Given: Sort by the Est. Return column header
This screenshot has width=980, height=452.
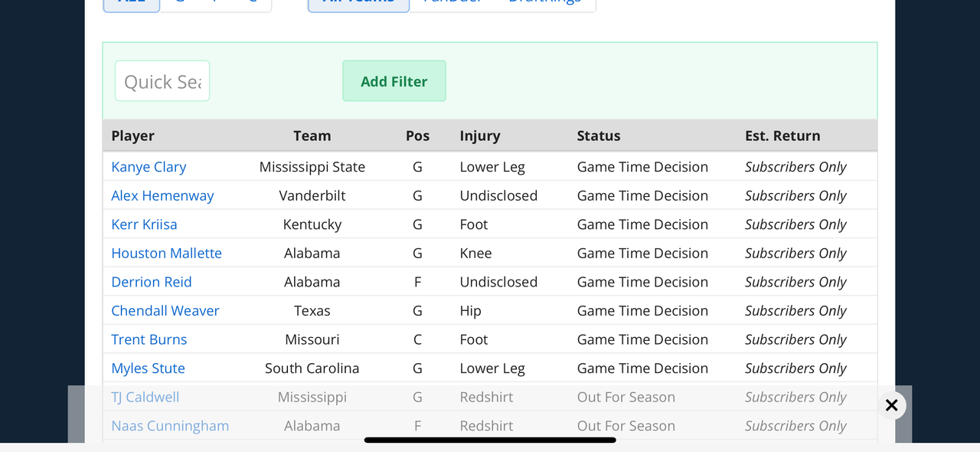Looking at the screenshot, I should 782,136.
